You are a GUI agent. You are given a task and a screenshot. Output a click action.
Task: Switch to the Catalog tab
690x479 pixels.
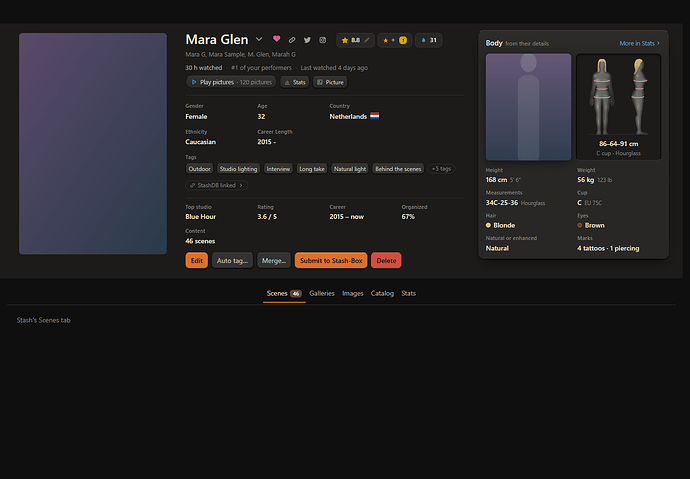point(382,293)
